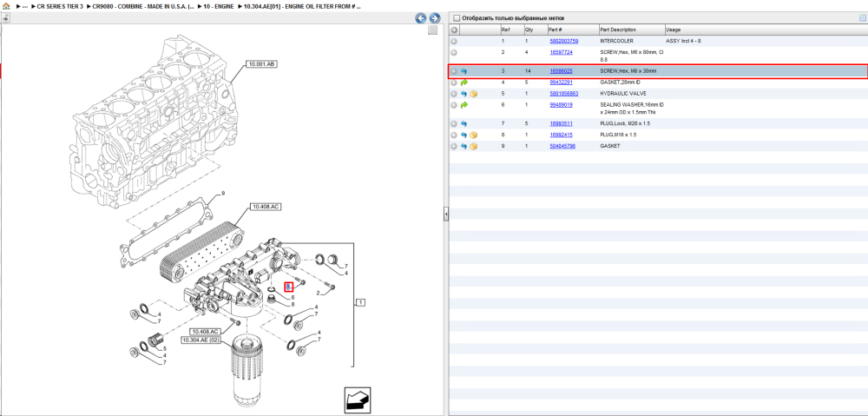Select the 'SCREW,Hex, M6 x 30mm' description
Image resolution: width=868 pixels, height=416 pixels.
628,71
